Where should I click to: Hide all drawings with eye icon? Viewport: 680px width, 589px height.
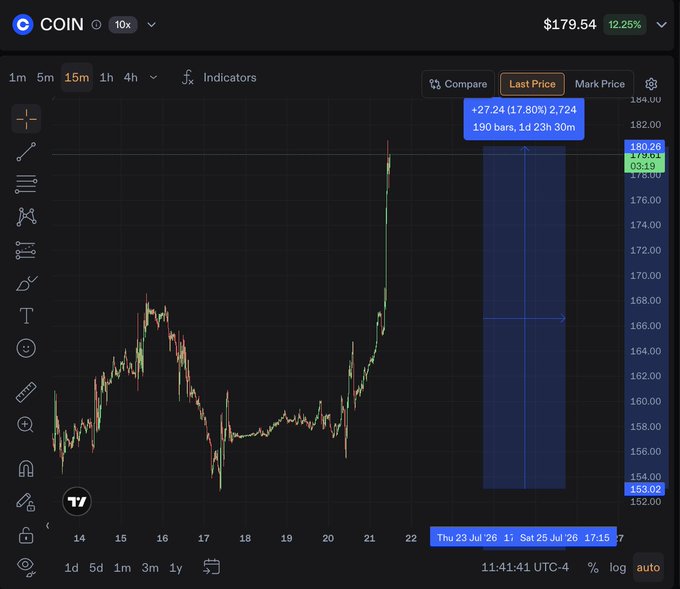pyautogui.click(x=26, y=567)
